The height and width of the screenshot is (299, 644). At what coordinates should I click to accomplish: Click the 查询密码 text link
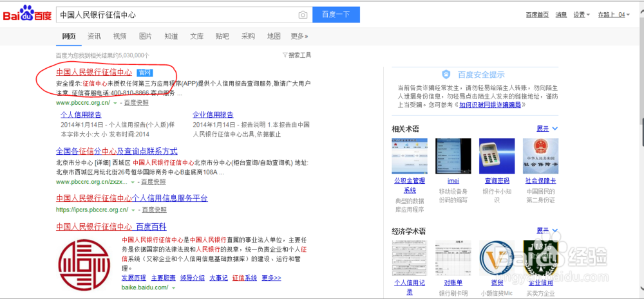pos(497,181)
